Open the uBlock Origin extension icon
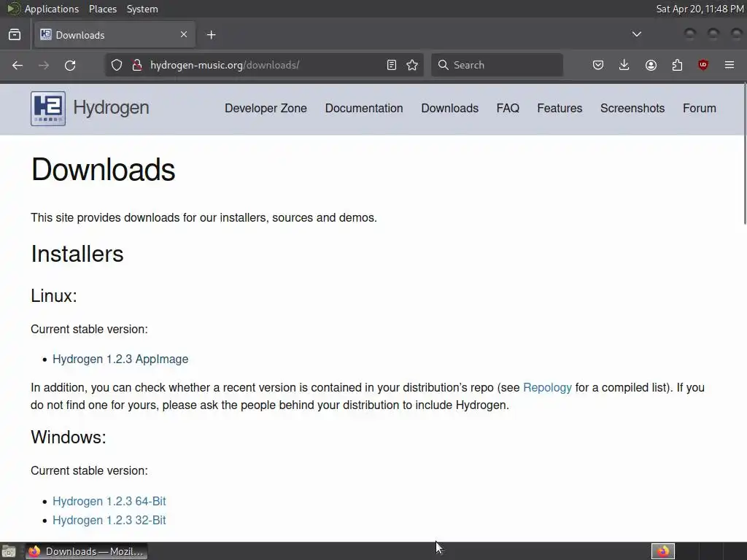The height and width of the screenshot is (560, 747). click(x=703, y=65)
